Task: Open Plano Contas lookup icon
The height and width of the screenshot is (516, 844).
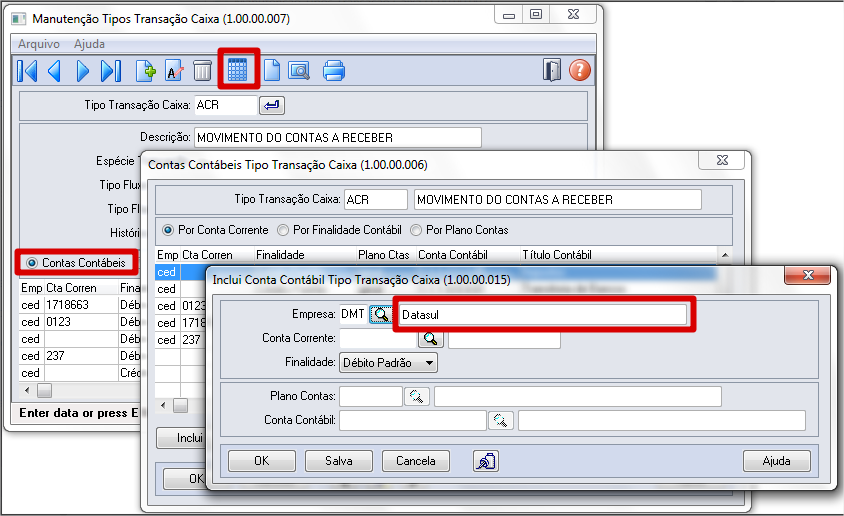Action: pos(416,397)
